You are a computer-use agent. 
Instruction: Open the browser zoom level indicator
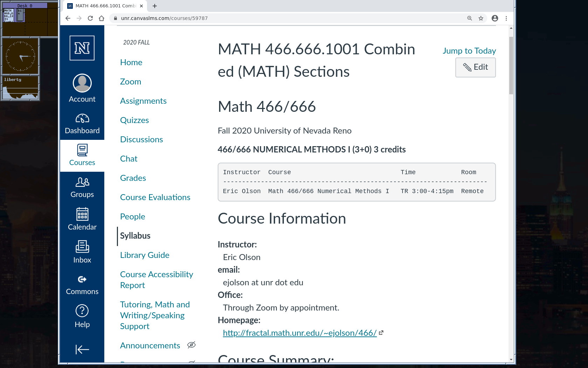pyautogui.click(x=470, y=18)
